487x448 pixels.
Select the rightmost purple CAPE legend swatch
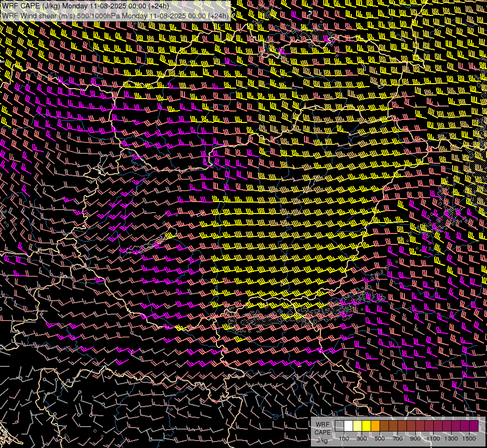coord(474,426)
